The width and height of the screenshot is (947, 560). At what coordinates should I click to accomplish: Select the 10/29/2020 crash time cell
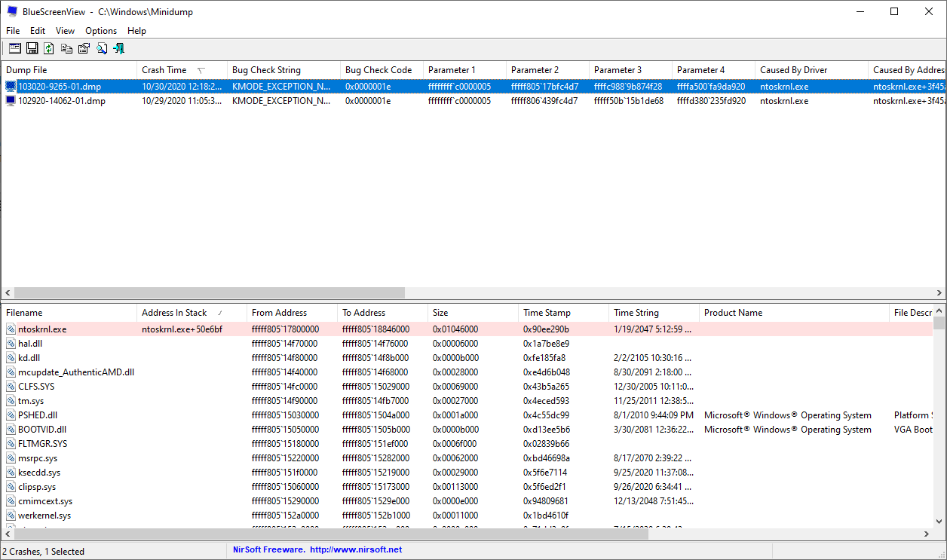pos(182,101)
